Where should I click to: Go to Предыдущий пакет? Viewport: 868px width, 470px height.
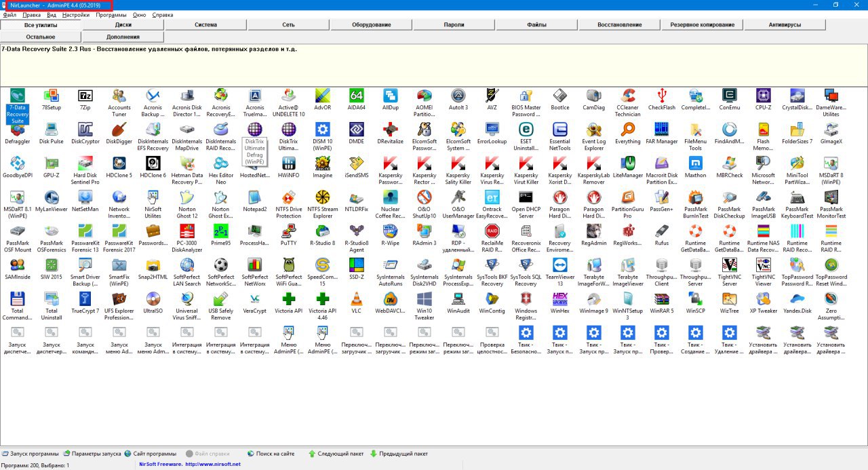click(399, 454)
